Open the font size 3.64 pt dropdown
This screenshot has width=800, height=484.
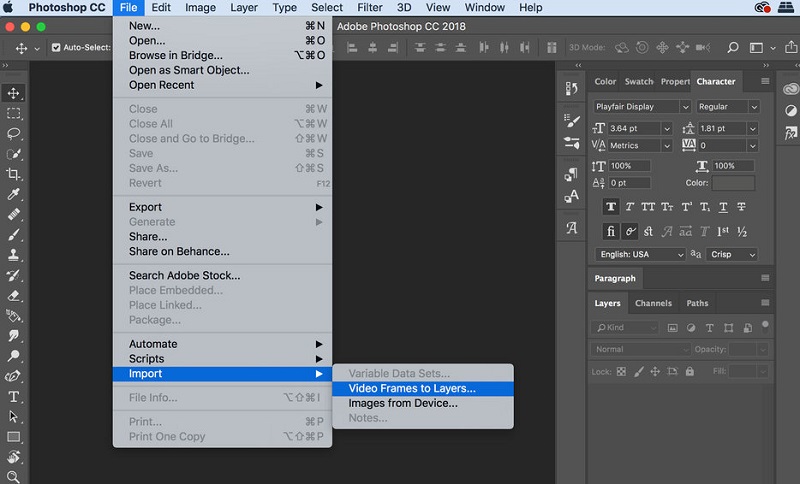[x=667, y=129]
